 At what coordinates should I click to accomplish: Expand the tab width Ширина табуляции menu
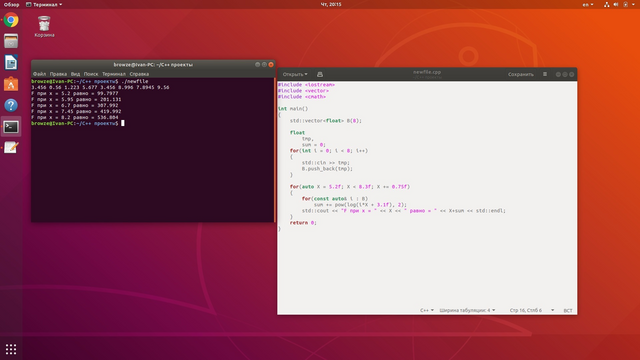(467, 311)
